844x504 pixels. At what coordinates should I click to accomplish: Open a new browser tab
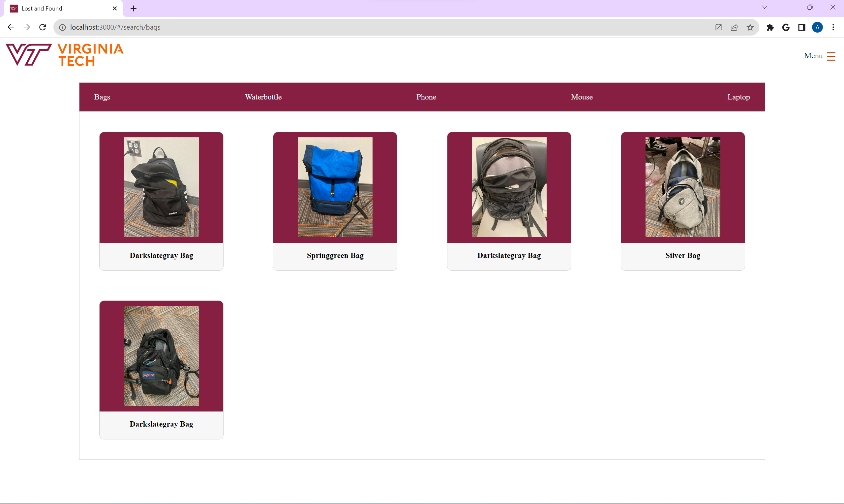click(x=134, y=9)
